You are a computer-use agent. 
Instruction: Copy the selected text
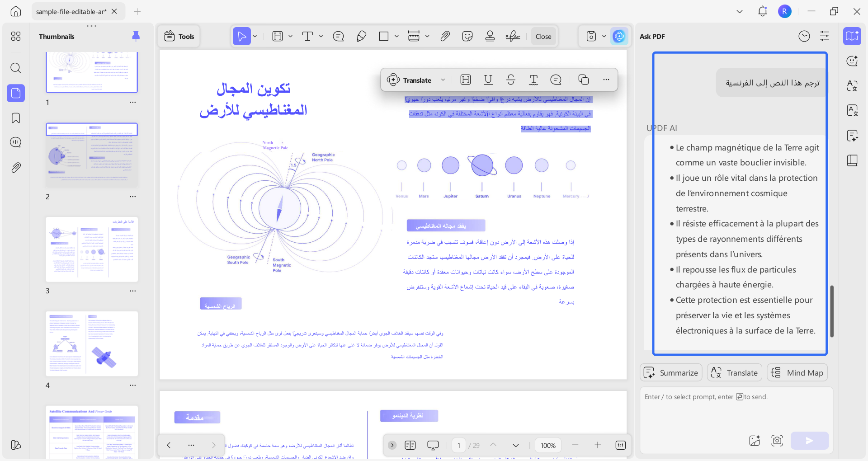pyautogui.click(x=584, y=80)
